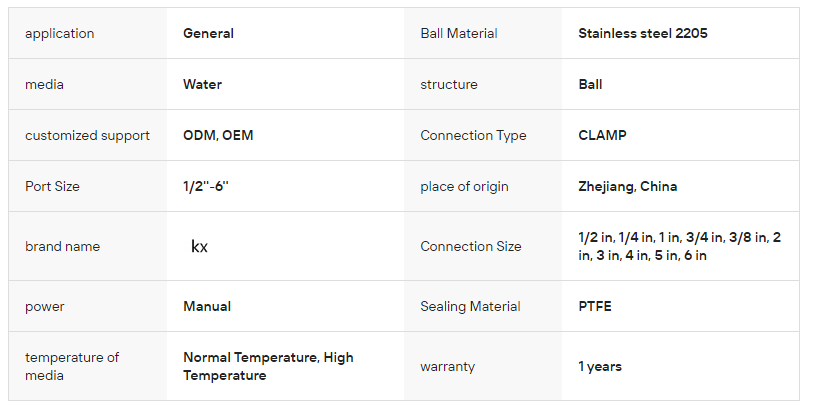Click the 'Connection Size' label
The height and width of the screenshot is (417, 818).
point(470,247)
